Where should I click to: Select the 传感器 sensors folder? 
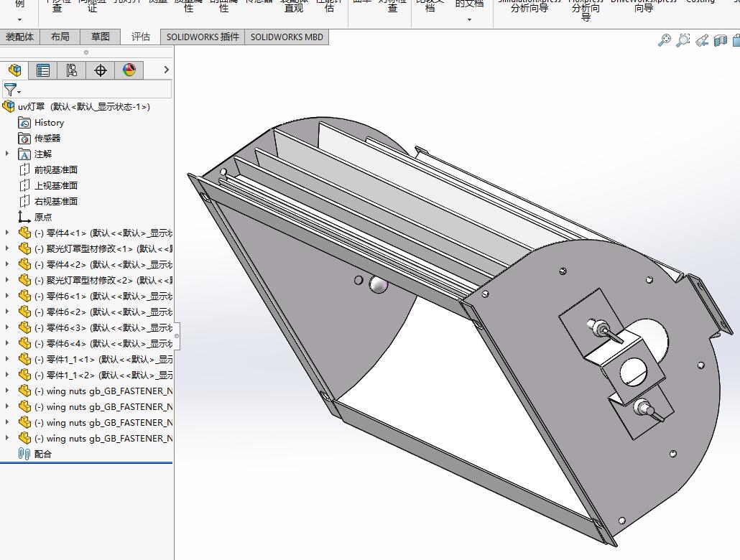(x=40, y=139)
